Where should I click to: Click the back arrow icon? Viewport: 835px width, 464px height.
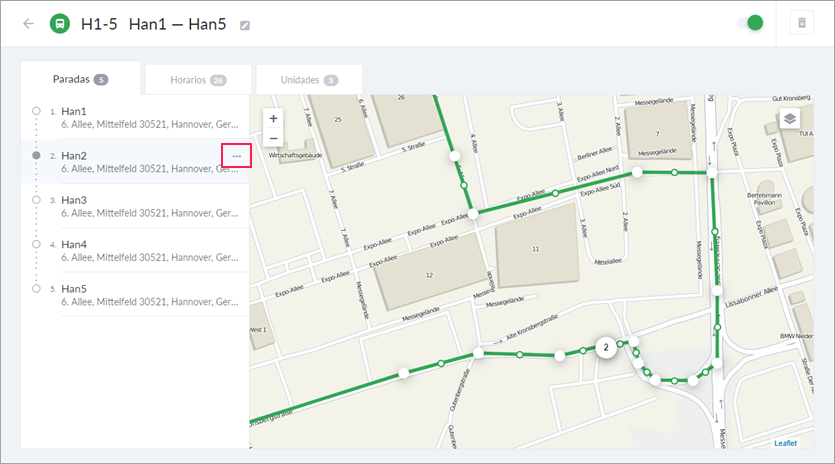tap(28, 23)
